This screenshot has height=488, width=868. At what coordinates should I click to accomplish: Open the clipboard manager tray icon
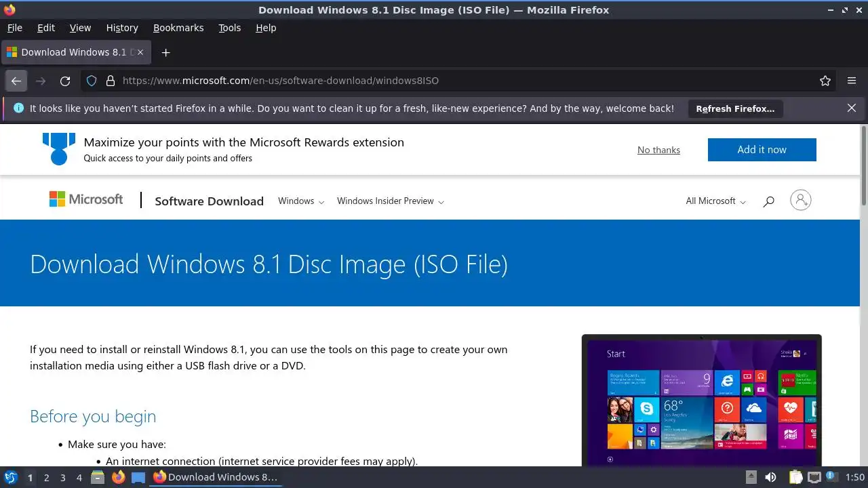795,477
